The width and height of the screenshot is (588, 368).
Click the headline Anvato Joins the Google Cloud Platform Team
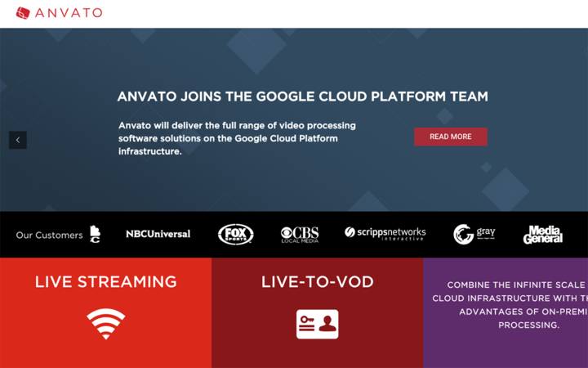pyautogui.click(x=303, y=96)
